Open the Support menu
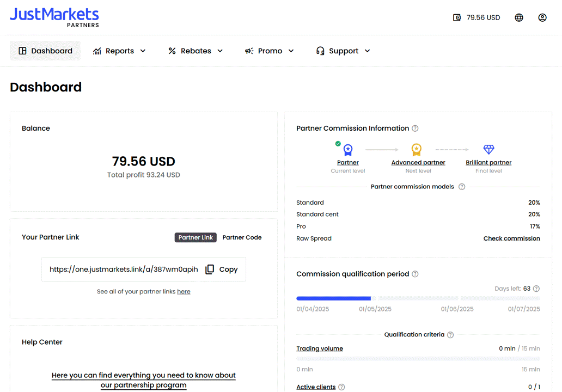562x392 pixels. pos(344,51)
